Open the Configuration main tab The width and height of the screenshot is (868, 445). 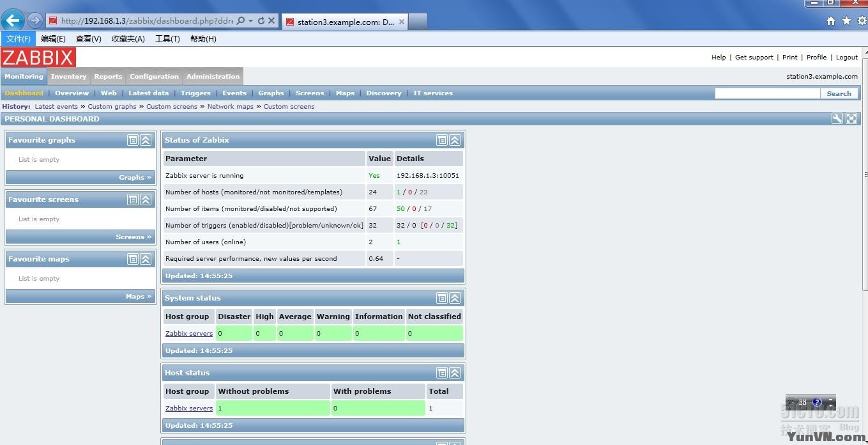tap(154, 76)
